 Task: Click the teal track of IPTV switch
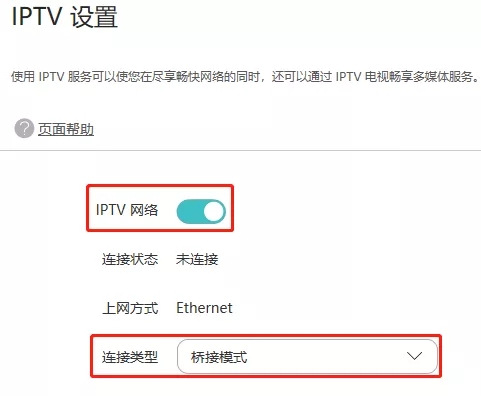[189, 212]
